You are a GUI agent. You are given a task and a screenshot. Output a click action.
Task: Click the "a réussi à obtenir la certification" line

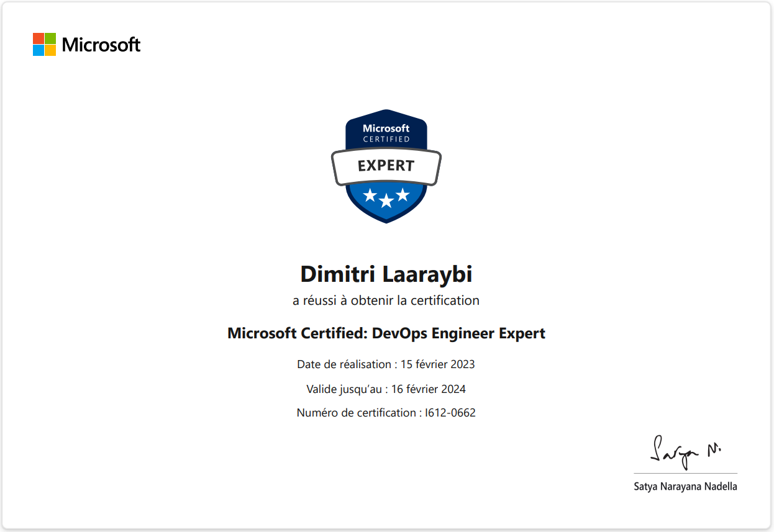[x=386, y=300]
